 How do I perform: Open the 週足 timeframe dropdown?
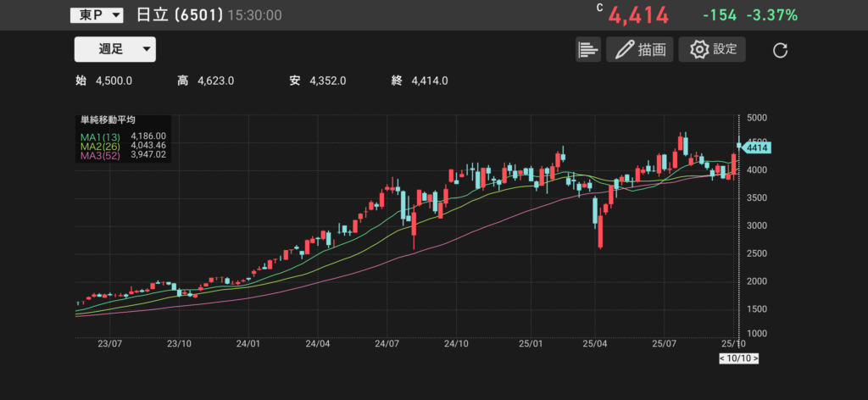coord(114,49)
